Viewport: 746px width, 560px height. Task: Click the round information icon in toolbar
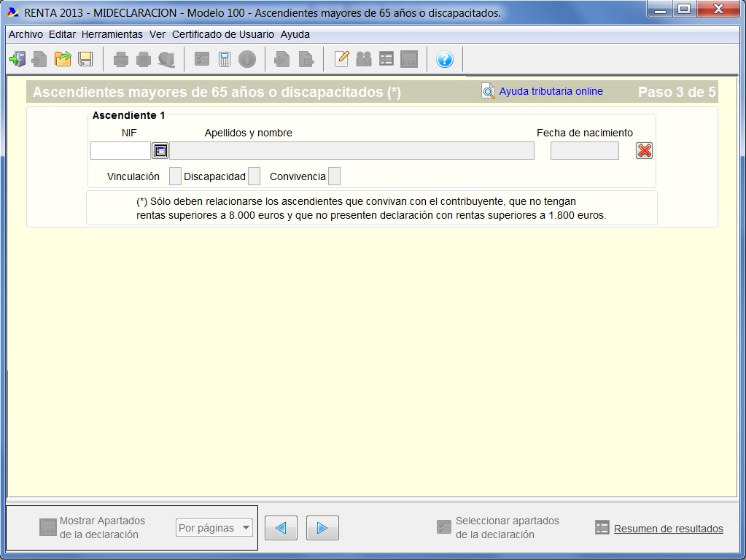click(x=247, y=60)
